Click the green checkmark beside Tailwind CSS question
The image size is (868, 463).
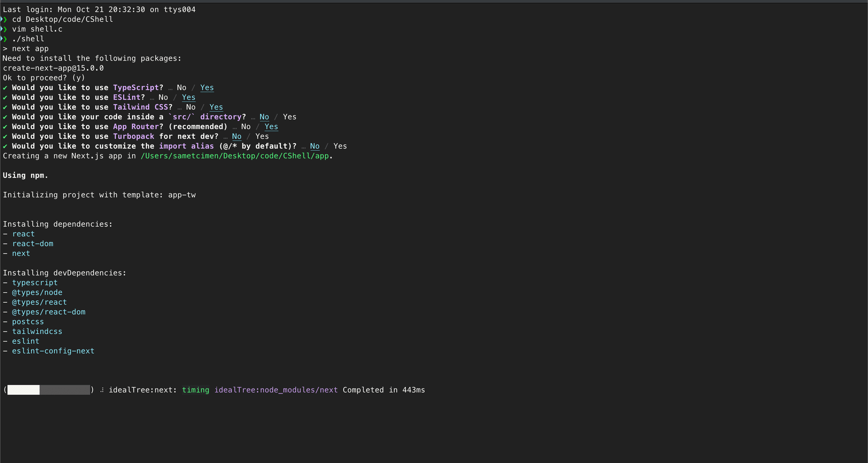(x=5, y=107)
